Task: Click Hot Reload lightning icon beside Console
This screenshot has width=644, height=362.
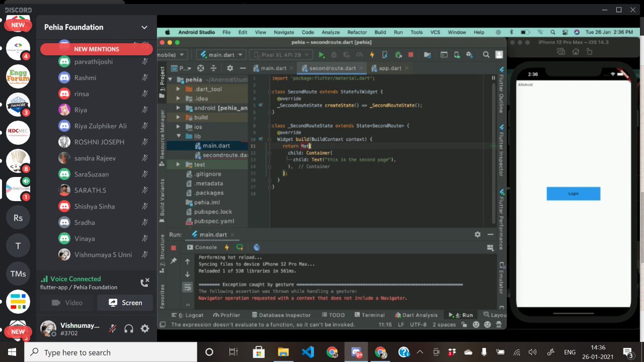Action: [x=226, y=247]
